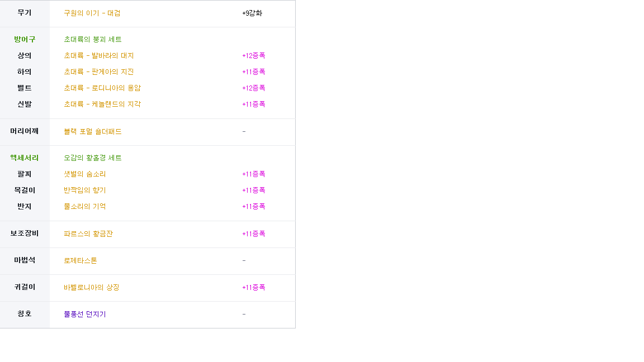Viewport: 644px width, 362px height.
Task: Select 파르스의 황금잔 sub-equipment item
Action: [x=88, y=234]
